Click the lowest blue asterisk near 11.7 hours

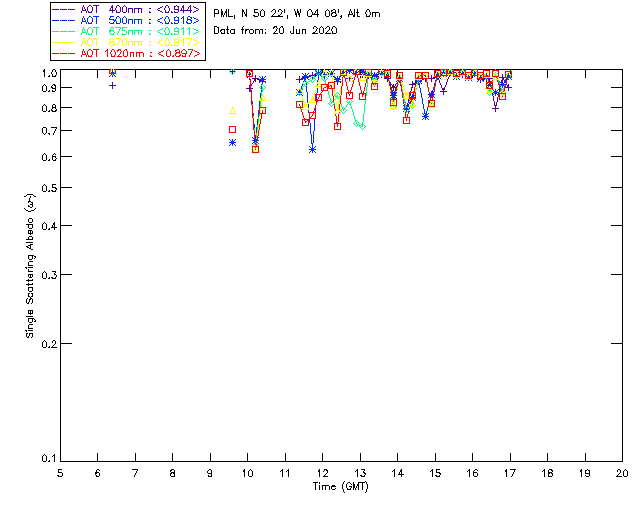[313, 149]
